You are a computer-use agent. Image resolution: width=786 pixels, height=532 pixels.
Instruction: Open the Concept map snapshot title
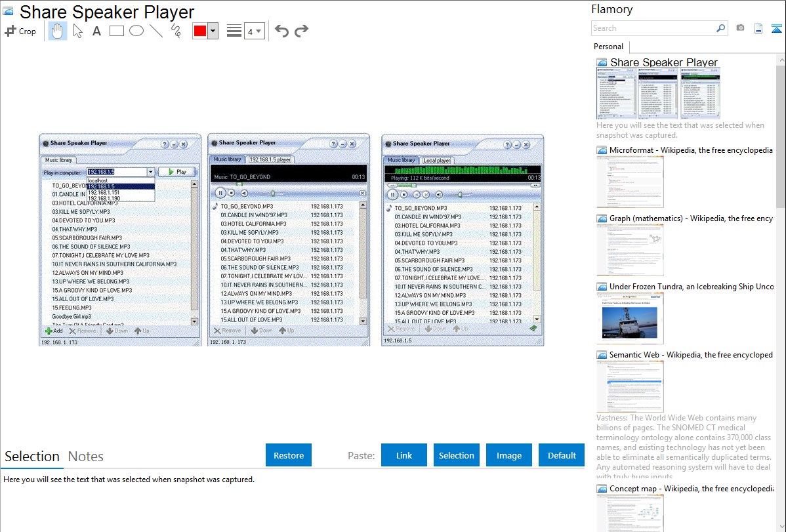(x=692, y=488)
